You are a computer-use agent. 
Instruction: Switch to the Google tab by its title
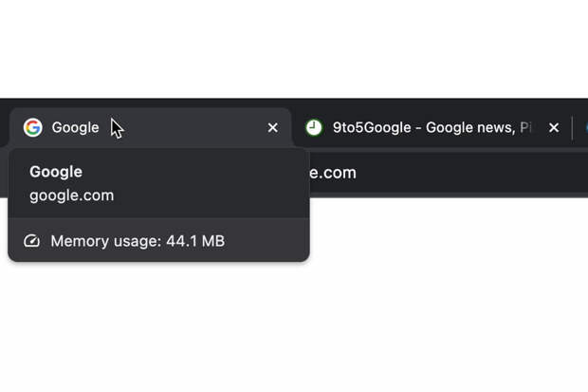click(76, 127)
